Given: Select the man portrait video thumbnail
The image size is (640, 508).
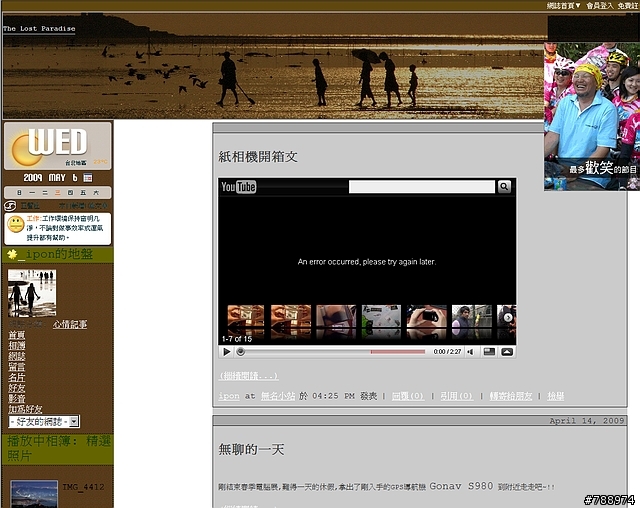Looking at the screenshot, I should click(471, 317).
